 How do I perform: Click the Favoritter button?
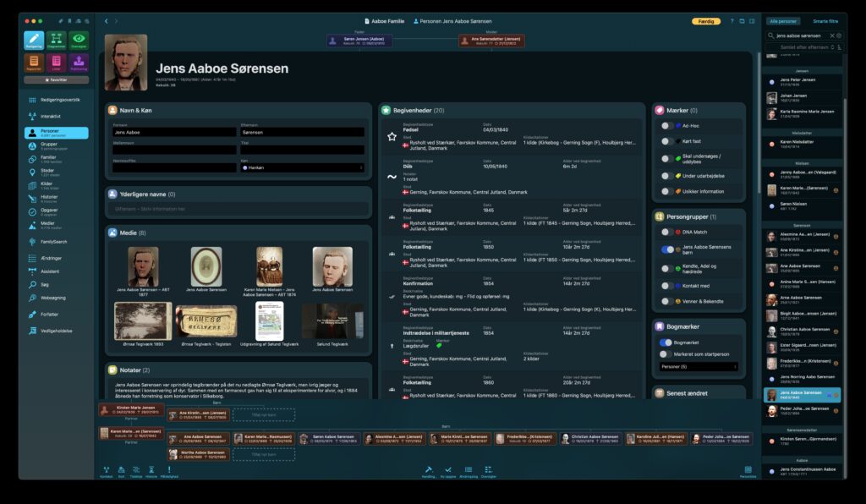point(56,80)
